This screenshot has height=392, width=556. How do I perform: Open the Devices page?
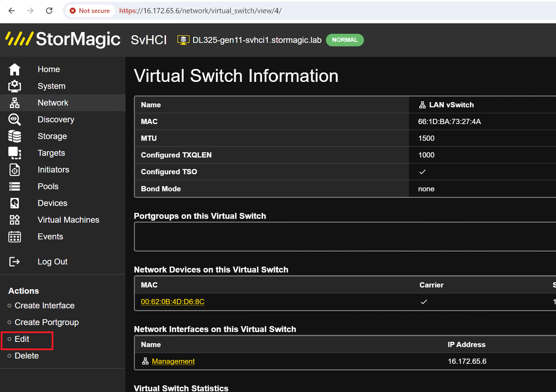tap(53, 203)
